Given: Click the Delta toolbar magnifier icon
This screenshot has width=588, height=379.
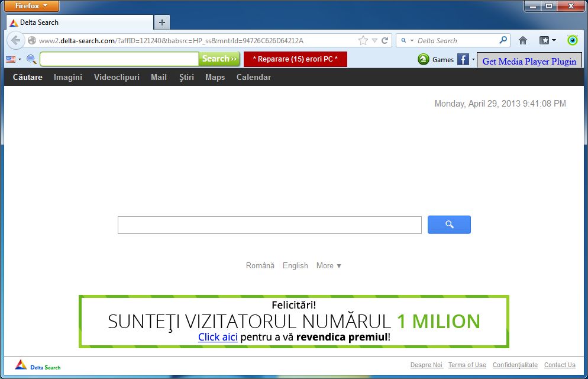Looking at the screenshot, I should (x=31, y=59).
